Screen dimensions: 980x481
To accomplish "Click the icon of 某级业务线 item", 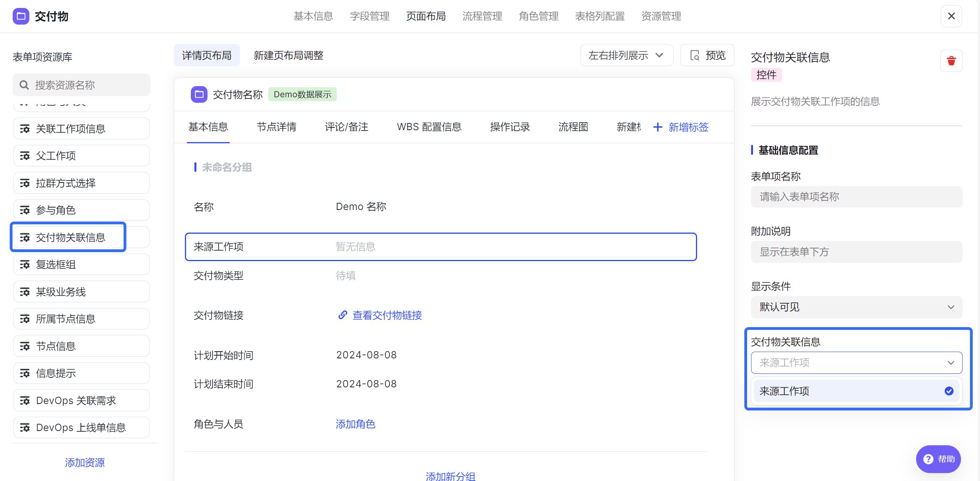I will pyautogui.click(x=25, y=292).
